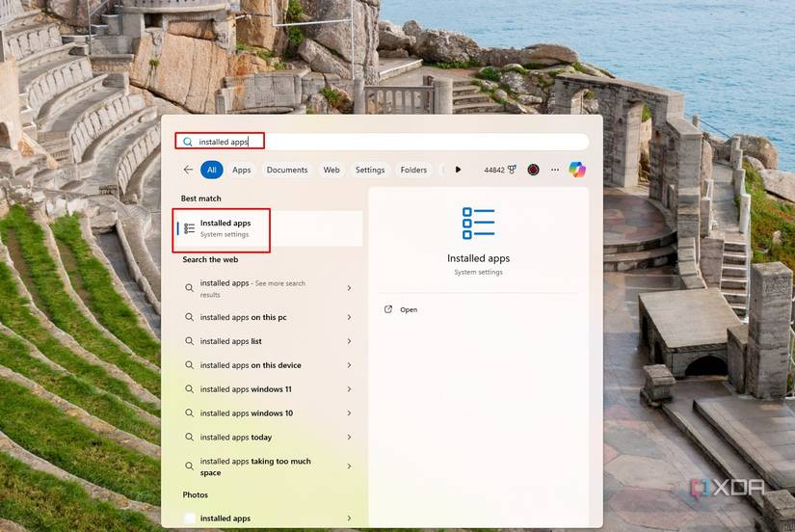Click the large Installed apps preview icon

tap(478, 223)
